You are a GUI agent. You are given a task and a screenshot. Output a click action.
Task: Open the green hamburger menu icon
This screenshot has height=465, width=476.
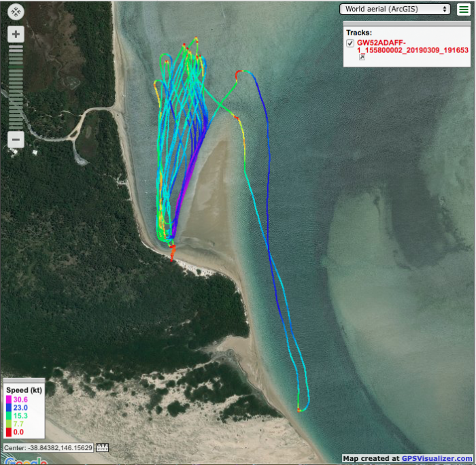pos(464,9)
